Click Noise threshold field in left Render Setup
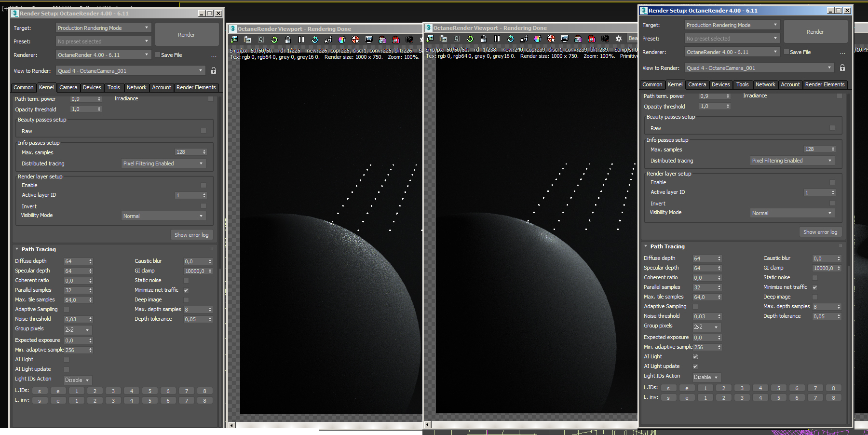The width and height of the screenshot is (868, 435). coord(78,319)
